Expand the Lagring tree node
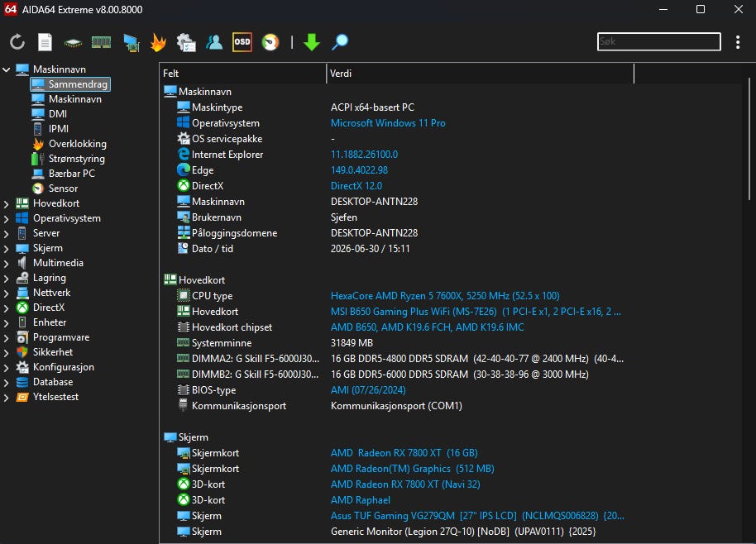The width and height of the screenshot is (756, 544). [x=7, y=279]
